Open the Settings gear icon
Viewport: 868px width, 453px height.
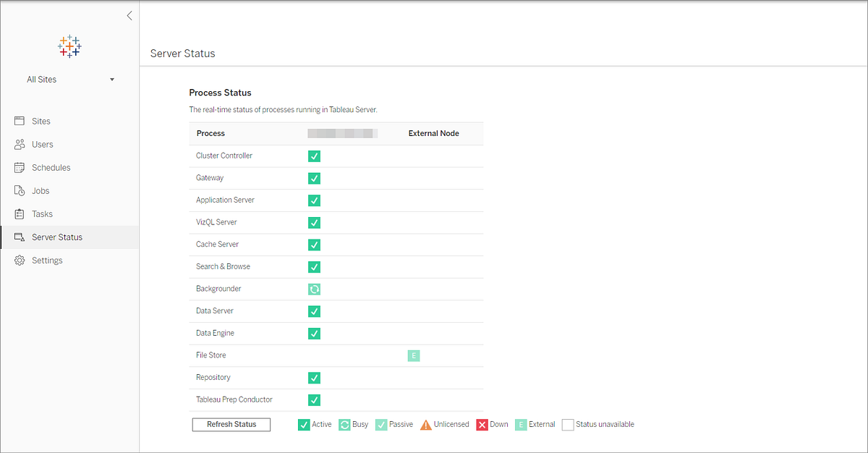pyautogui.click(x=20, y=260)
